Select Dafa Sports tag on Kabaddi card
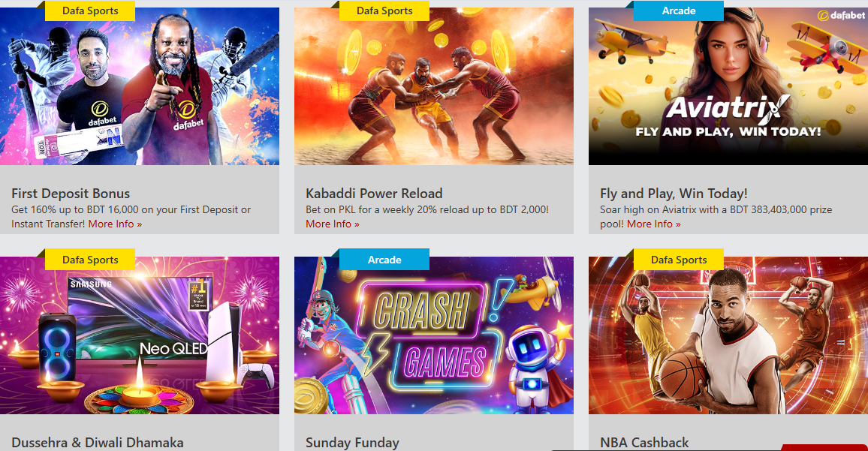The height and width of the screenshot is (451, 868). [x=384, y=11]
